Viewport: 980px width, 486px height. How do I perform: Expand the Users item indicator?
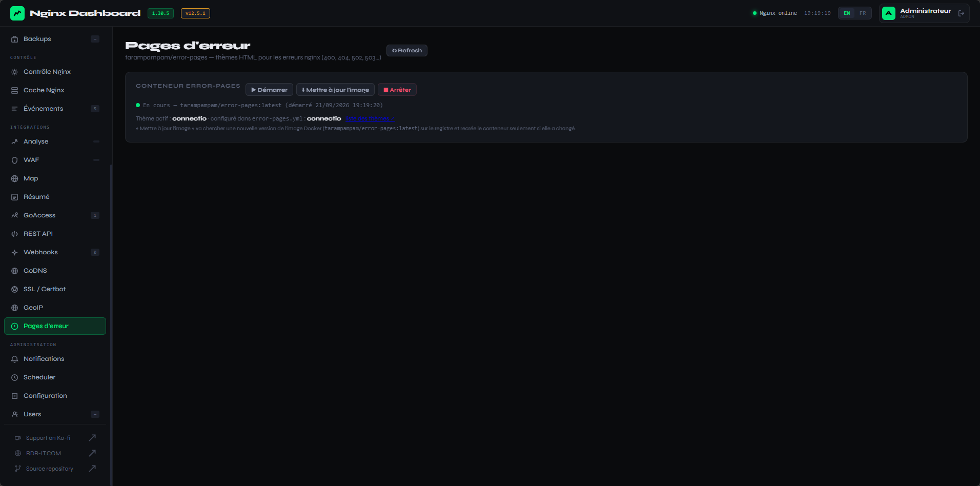click(x=95, y=414)
